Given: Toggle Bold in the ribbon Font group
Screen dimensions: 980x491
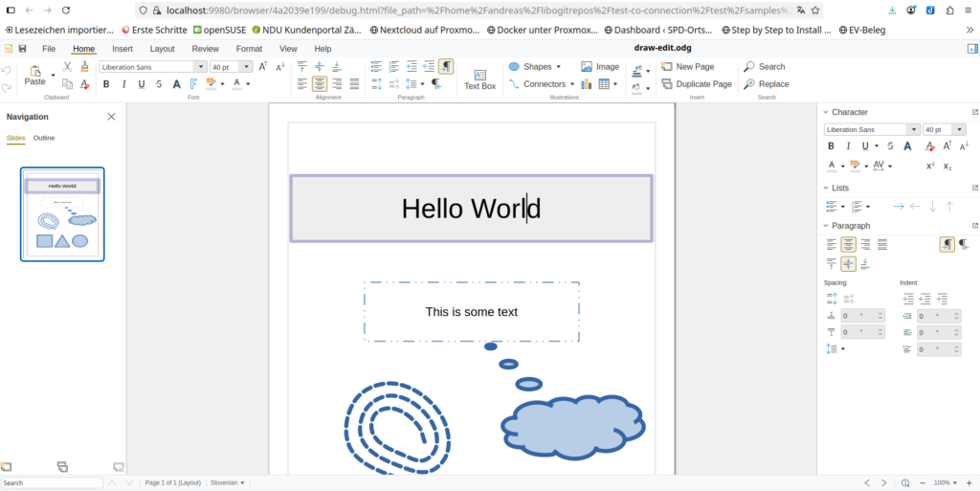Looking at the screenshot, I should (x=106, y=83).
